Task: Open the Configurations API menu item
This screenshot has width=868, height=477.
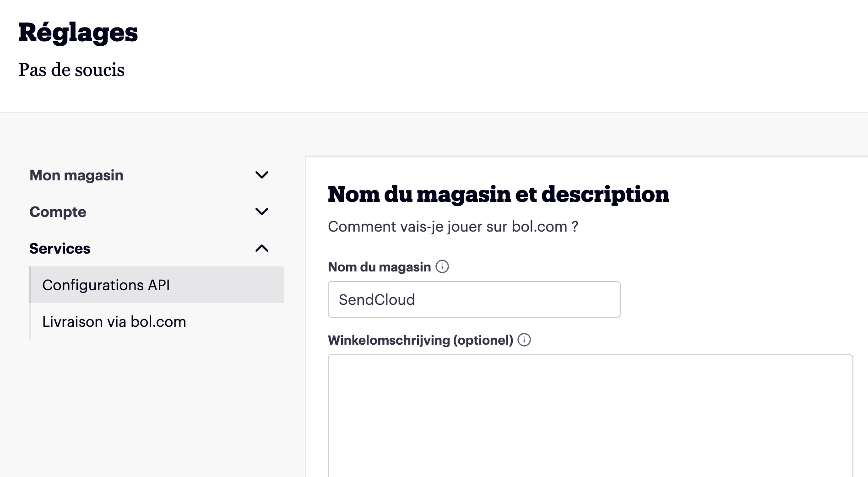Action: [157, 285]
